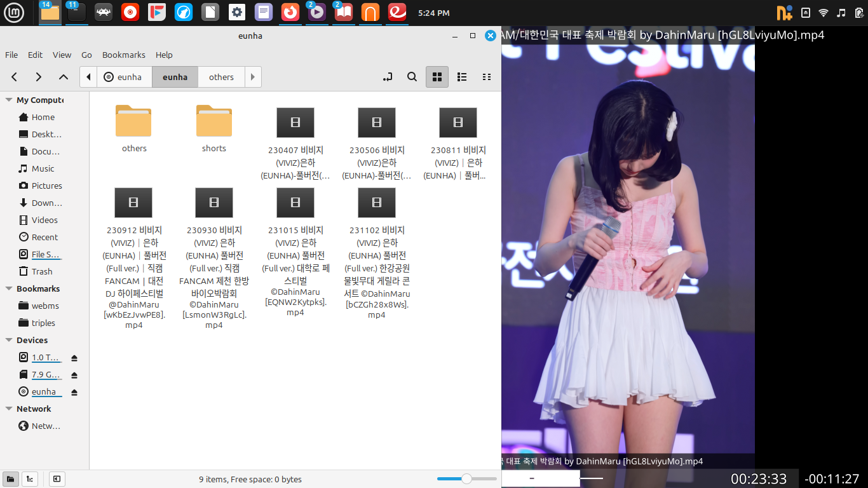Select the 230407 비비지 video file
This screenshot has width=868, height=488.
tap(295, 144)
